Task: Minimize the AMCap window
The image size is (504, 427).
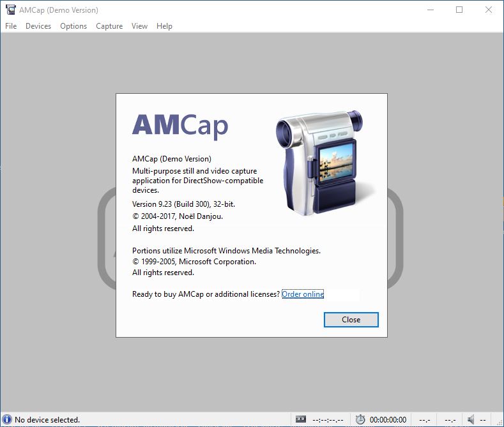Action: point(431,10)
